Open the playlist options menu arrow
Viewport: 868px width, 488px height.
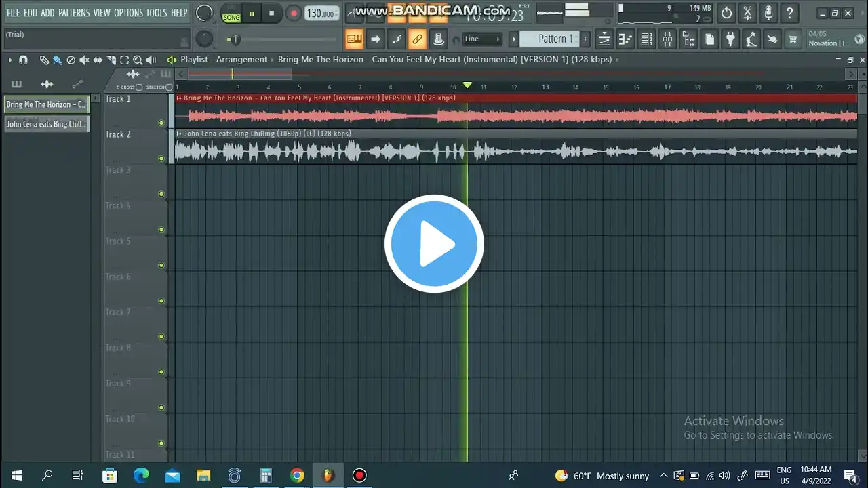(10, 60)
